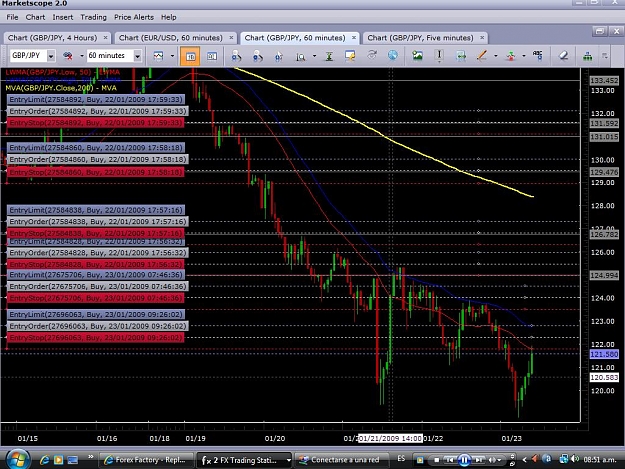Click the horizontal arrows icon
Image resolution: width=625 pixels, height=469 pixels.
[x=461, y=56]
